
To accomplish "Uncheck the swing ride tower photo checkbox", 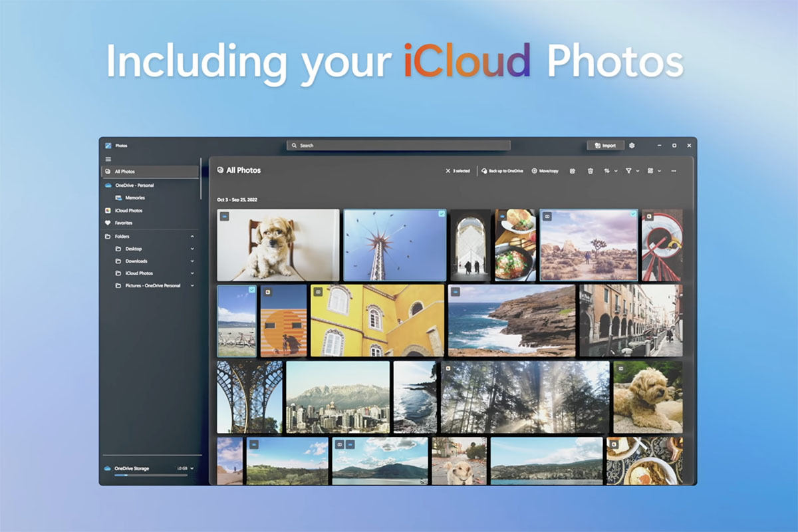I will 442,214.
